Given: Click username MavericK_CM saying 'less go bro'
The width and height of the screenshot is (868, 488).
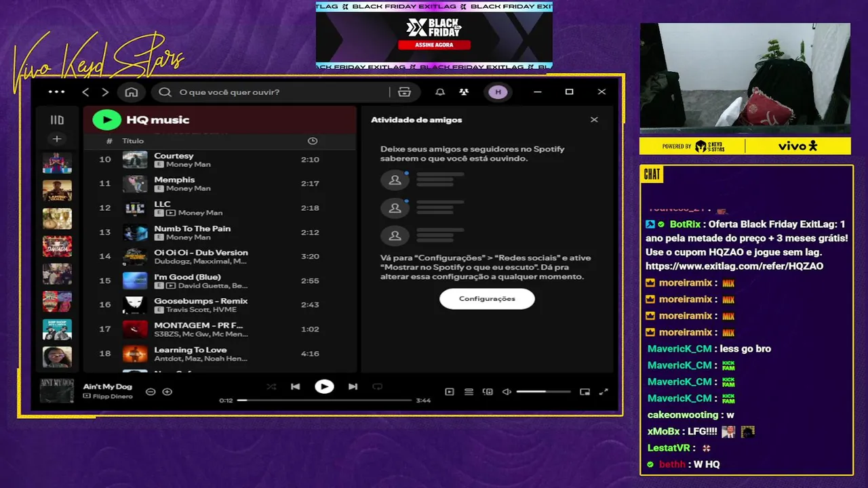Looking at the screenshot, I should 679,349.
